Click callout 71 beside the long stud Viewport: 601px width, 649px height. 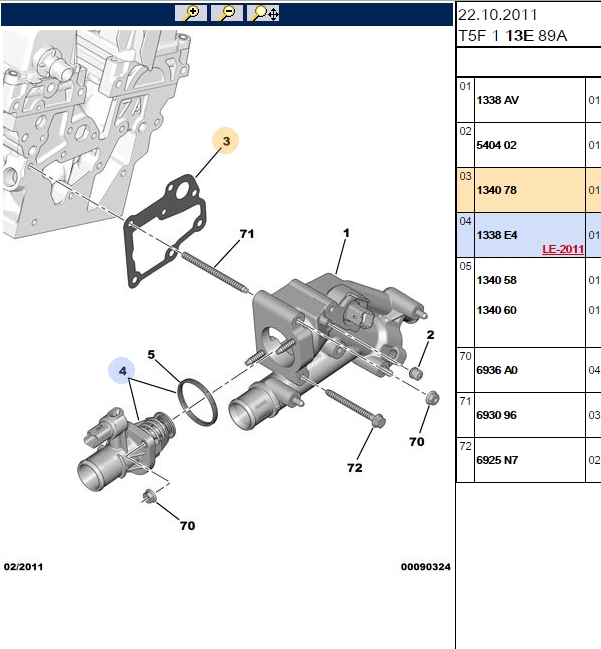tap(247, 234)
